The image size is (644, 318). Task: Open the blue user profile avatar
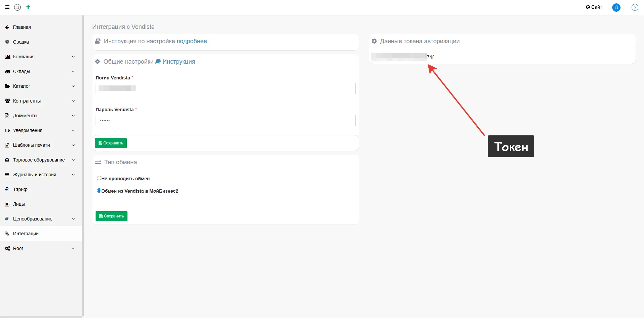(616, 7)
